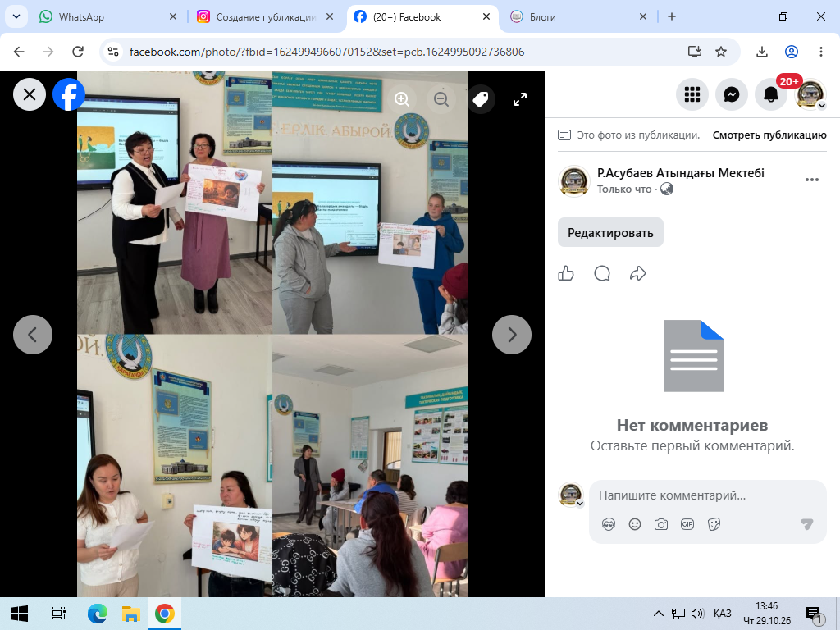Share the photo with arrow icon
Image resolution: width=840 pixels, height=630 pixels.
coord(637,273)
